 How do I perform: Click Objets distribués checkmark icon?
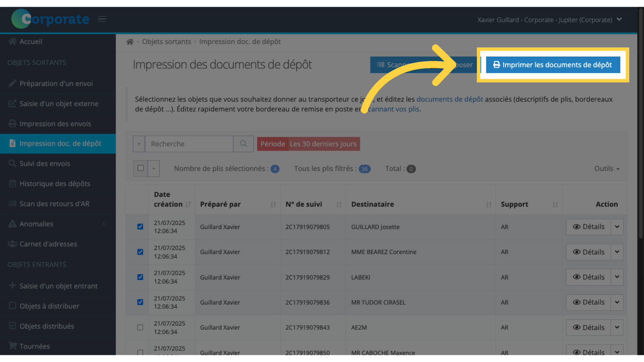pyautogui.click(x=12, y=326)
